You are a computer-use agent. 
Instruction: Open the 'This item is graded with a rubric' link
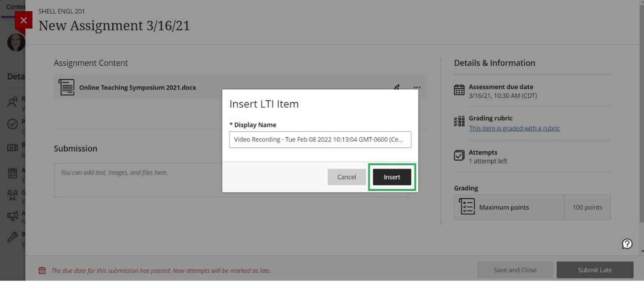(514, 128)
